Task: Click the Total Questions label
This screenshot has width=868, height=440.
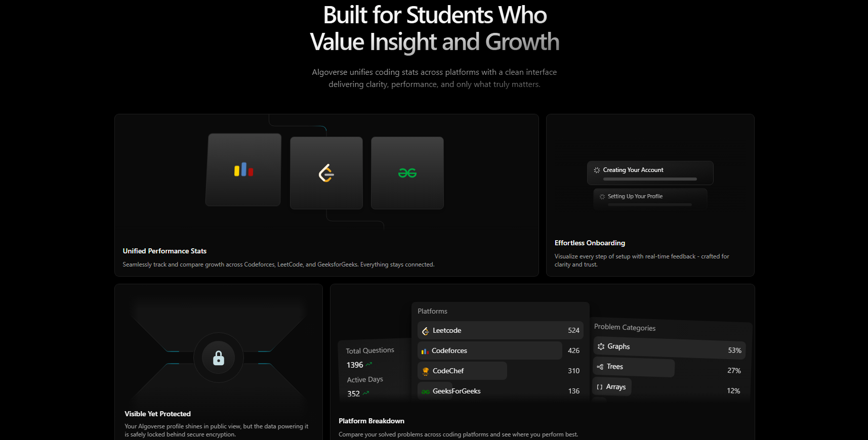Action: click(x=370, y=350)
